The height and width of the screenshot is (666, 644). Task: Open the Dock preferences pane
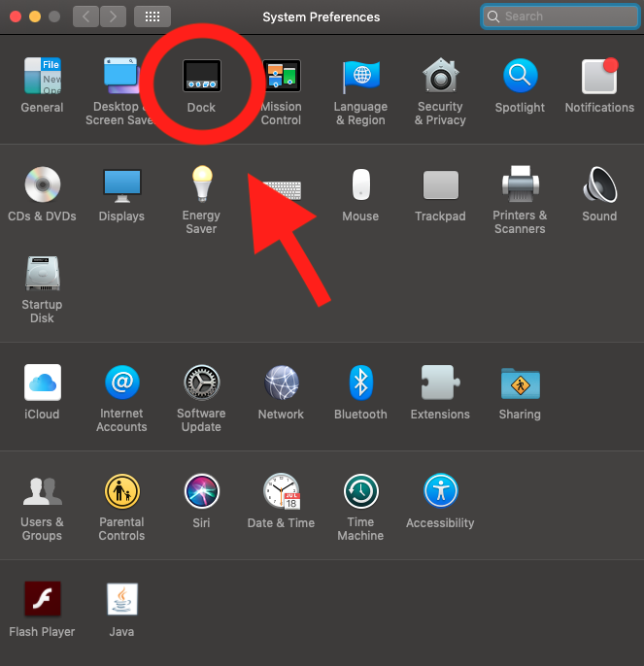pyautogui.click(x=202, y=79)
